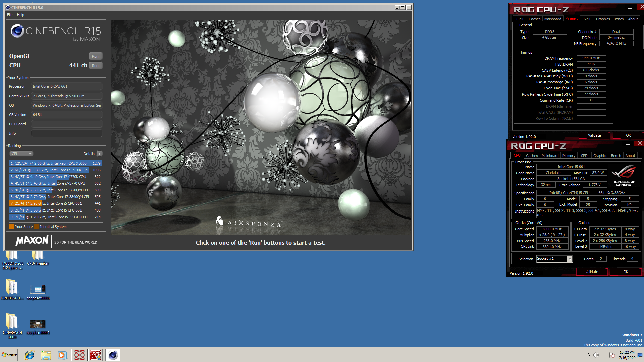Screen dimensions: 644x362
Task: Click the Processor field Intel Core i5 CPU 661
Action: [x=66, y=86]
